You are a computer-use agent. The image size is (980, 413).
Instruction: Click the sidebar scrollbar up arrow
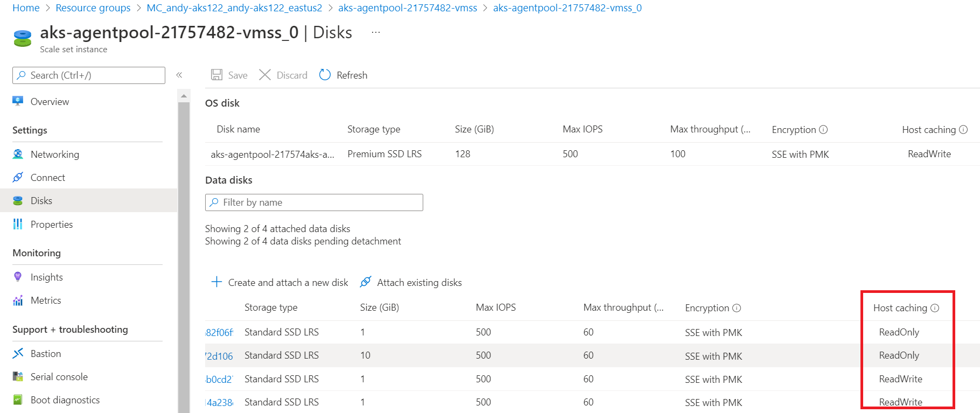[184, 96]
